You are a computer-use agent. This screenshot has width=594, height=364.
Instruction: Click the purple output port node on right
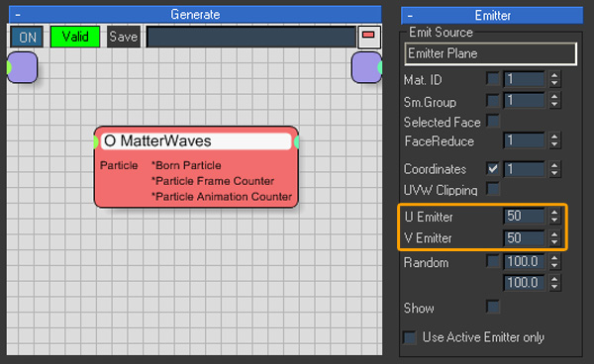coord(366,67)
